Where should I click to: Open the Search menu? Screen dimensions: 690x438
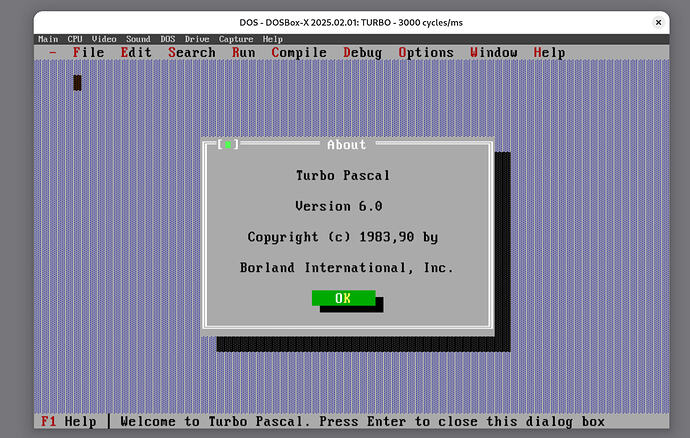click(192, 52)
